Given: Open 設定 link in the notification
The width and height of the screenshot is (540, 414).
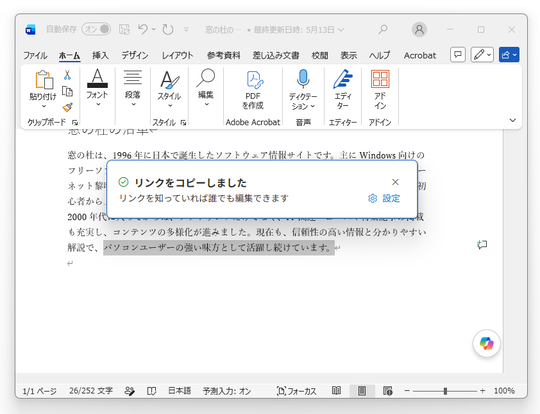Looking at the screenshot, I should [384, 198].
